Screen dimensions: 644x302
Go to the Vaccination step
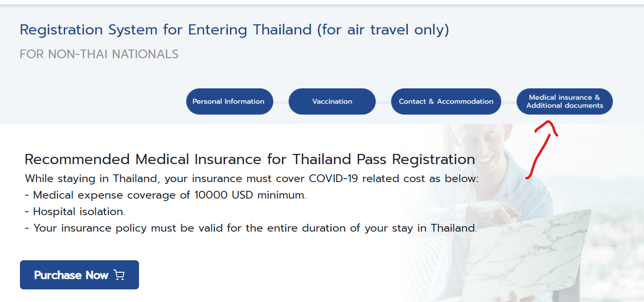tap(332, 101)
